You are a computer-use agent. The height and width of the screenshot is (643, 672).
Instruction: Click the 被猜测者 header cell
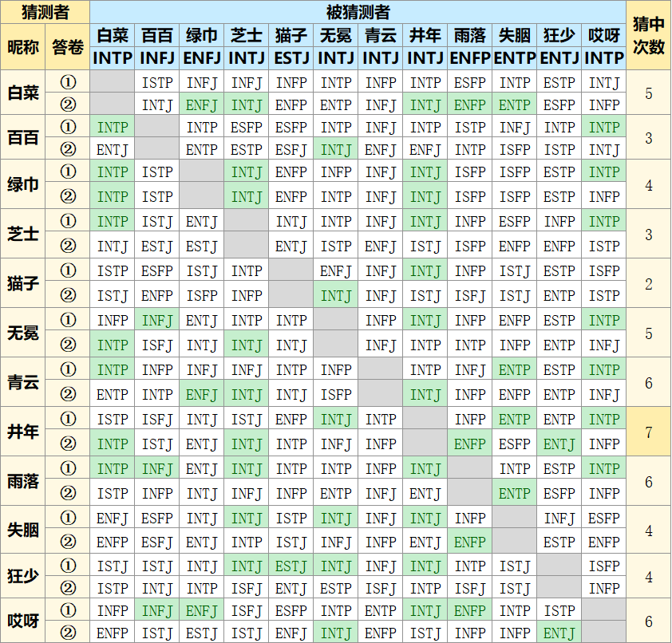point(358,12)
